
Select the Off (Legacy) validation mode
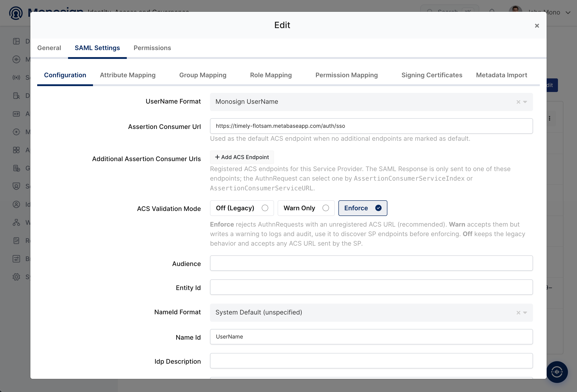click(x=242, y=208)
